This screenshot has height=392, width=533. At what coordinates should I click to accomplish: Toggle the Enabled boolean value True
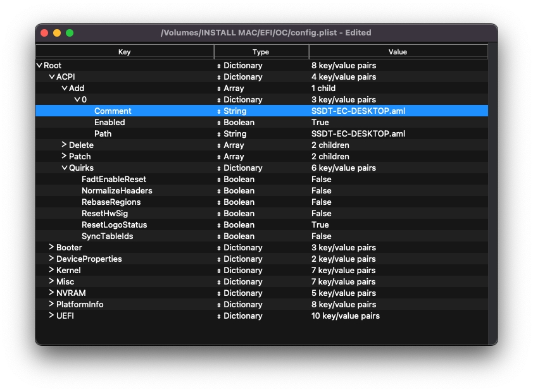[x=320, y=123]
